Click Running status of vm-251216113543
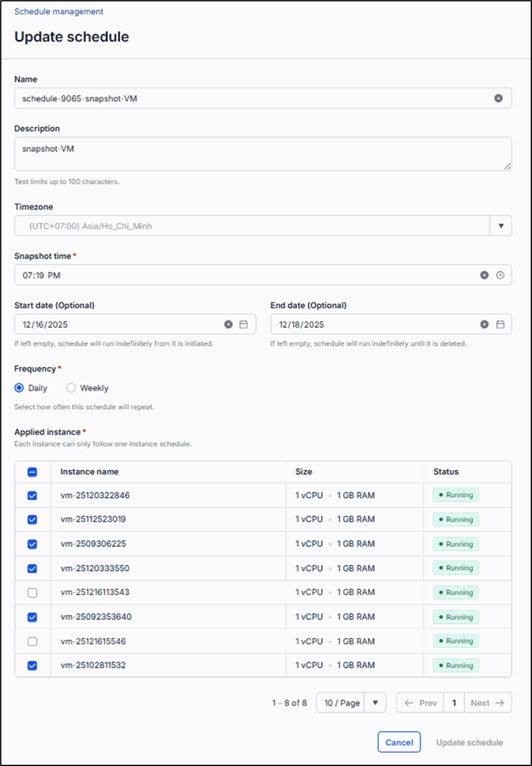Screen dimensions: 532x766 (456, 592)
